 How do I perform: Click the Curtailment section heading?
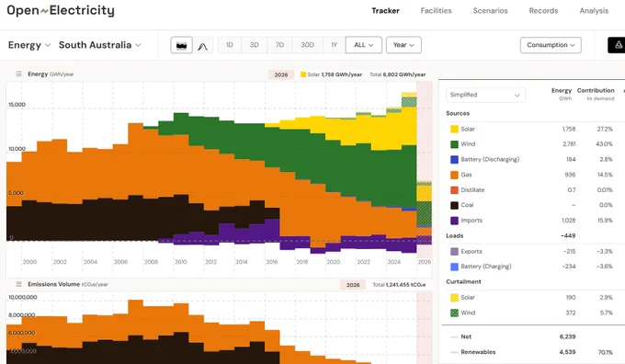463,282
